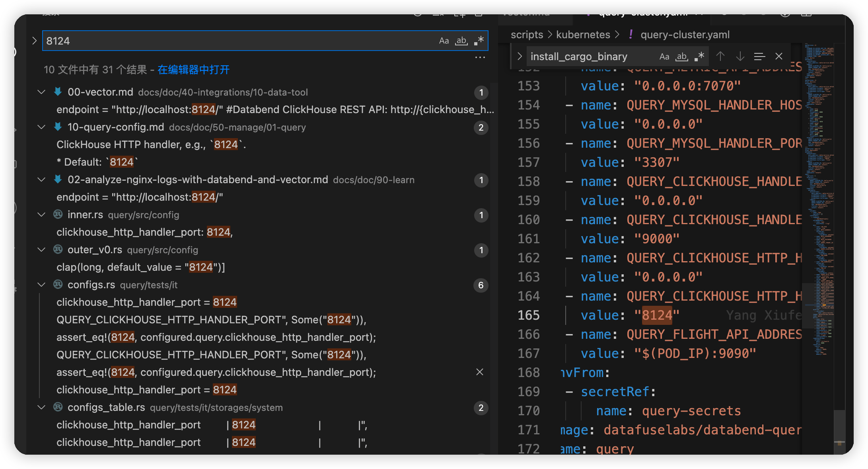Click highlighted 8124 value on line 165

click(657, 315)
